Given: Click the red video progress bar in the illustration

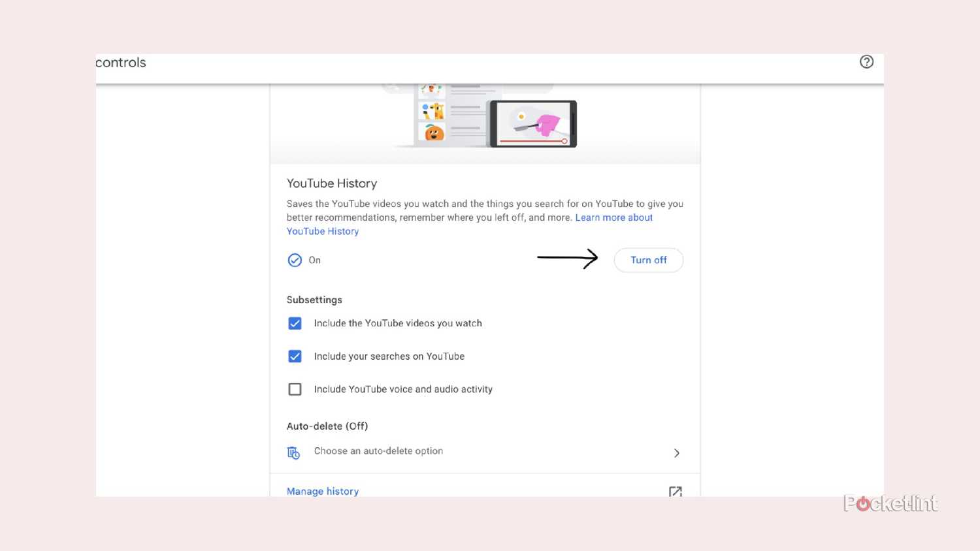Looking at the screenshot, I should click(x=532, y=141).
